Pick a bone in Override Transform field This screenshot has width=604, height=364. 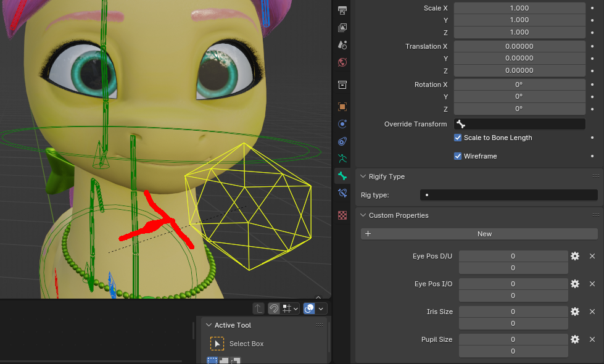click(519, 124)
